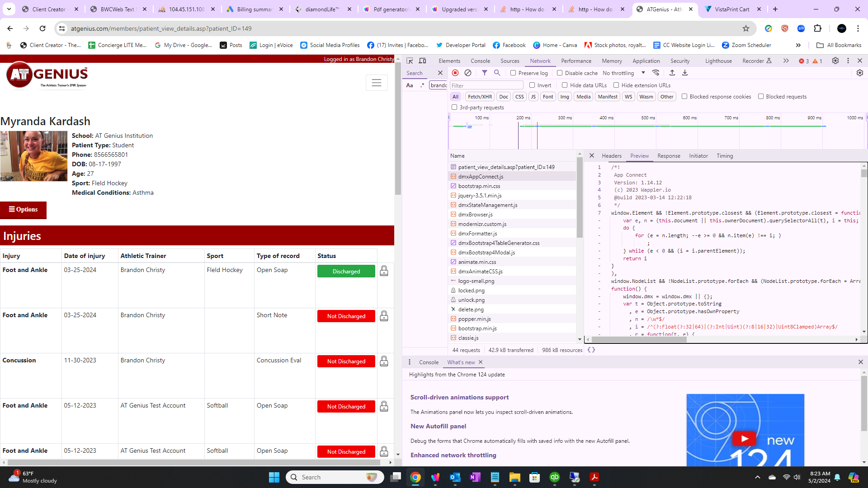
Task: Check Hide extension URLs checkbox
Action: (x=616, y=85)
